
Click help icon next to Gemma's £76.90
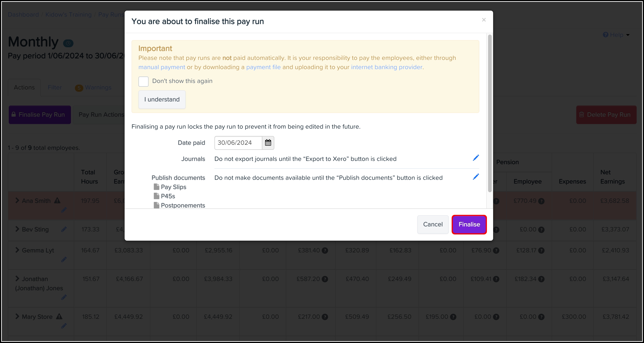496,250
